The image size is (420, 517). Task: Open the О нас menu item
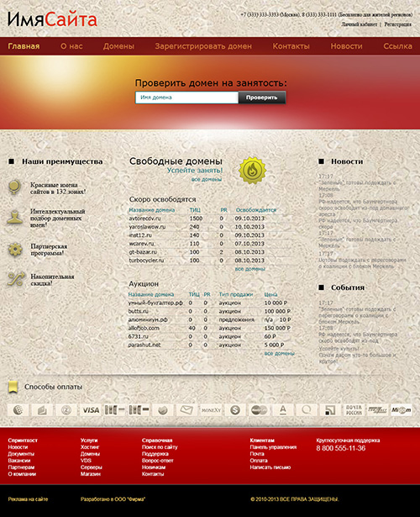click(x=71, y=46)
